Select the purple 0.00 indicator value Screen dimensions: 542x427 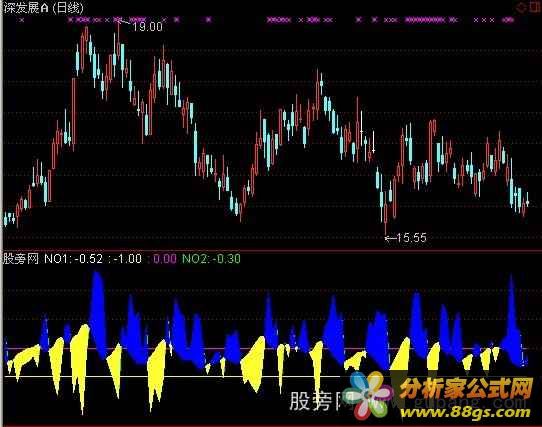[165, 259]
